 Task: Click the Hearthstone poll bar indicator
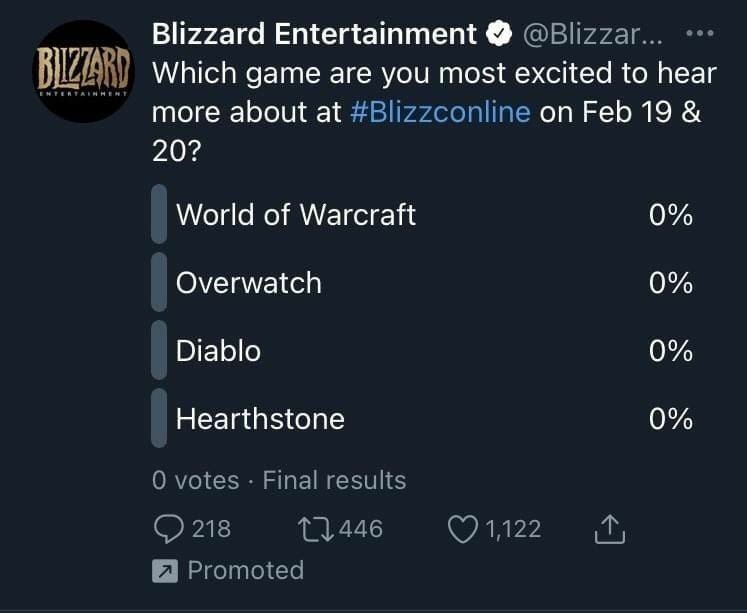point(158,419)
